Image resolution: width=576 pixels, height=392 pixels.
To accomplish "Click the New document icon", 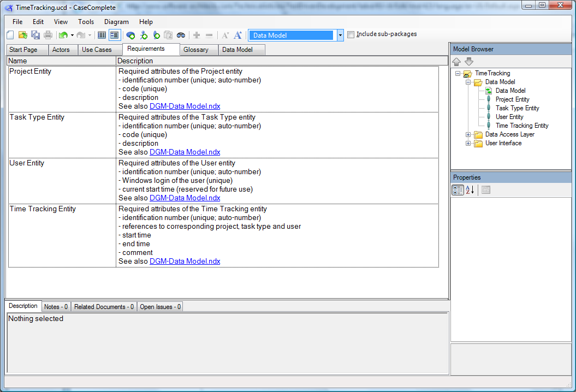I will 10,35.
